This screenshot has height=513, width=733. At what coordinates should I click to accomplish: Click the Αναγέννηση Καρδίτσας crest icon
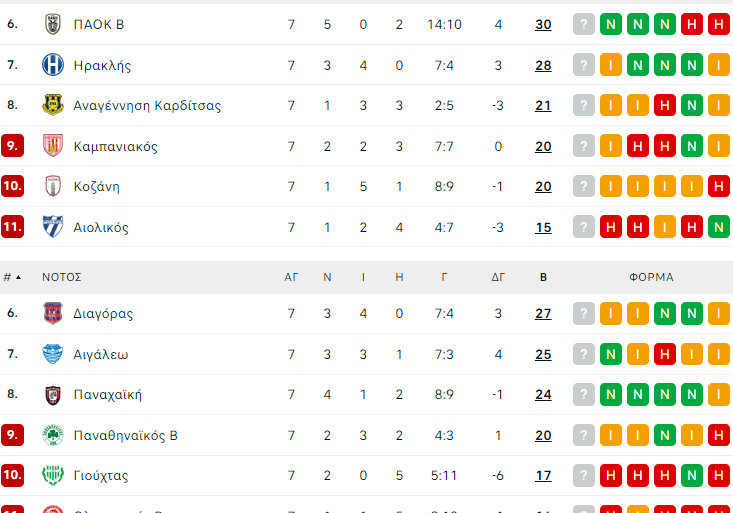(53, 105)
